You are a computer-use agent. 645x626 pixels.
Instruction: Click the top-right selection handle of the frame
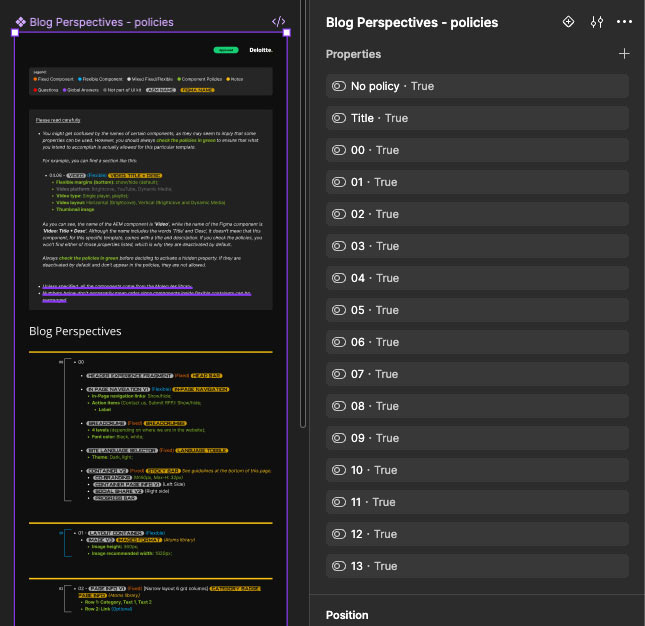tap(287, 33)
